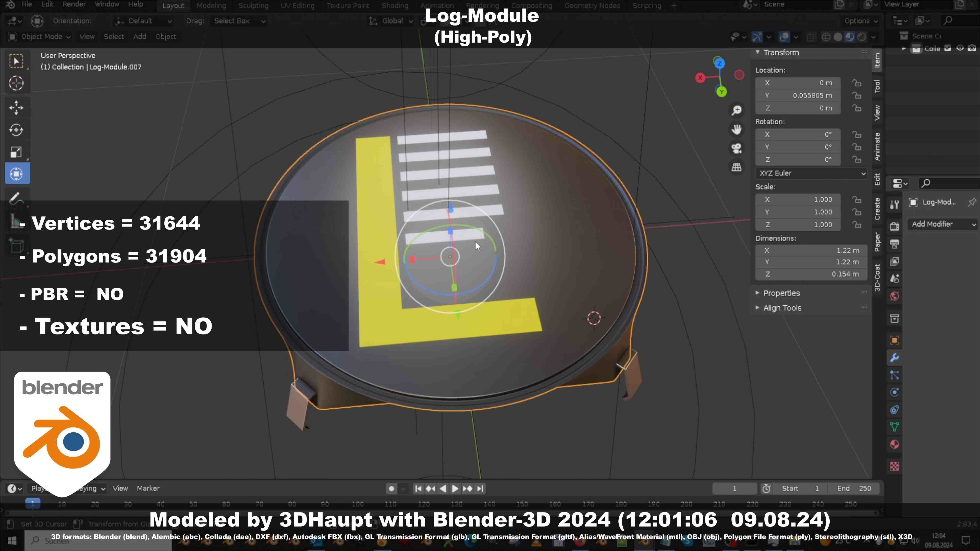Viewport: 980px width, 551px height.
Task: Choose the Rotate tool
Action: pos(16,130)
